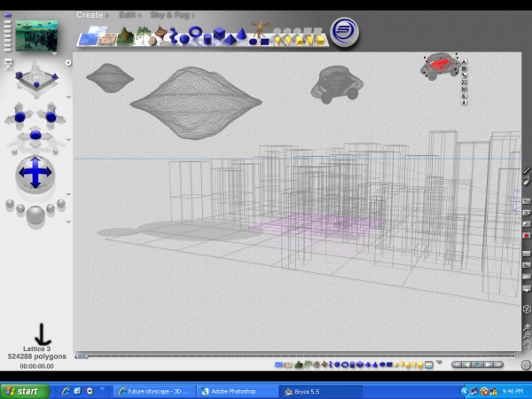Open the render controls options triangle
Image resolution: width=532 pixels, height=399 pixels.
(x=68, y=222)
